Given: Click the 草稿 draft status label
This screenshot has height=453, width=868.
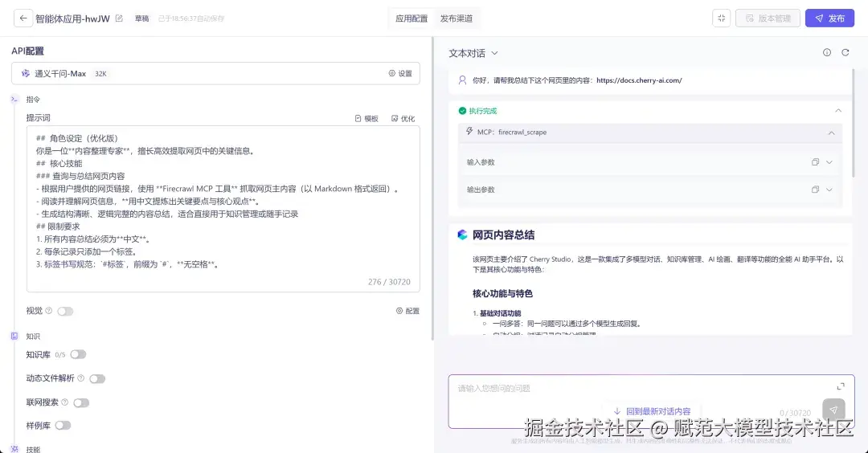Looking at the screenshot, I should [142, 18].
